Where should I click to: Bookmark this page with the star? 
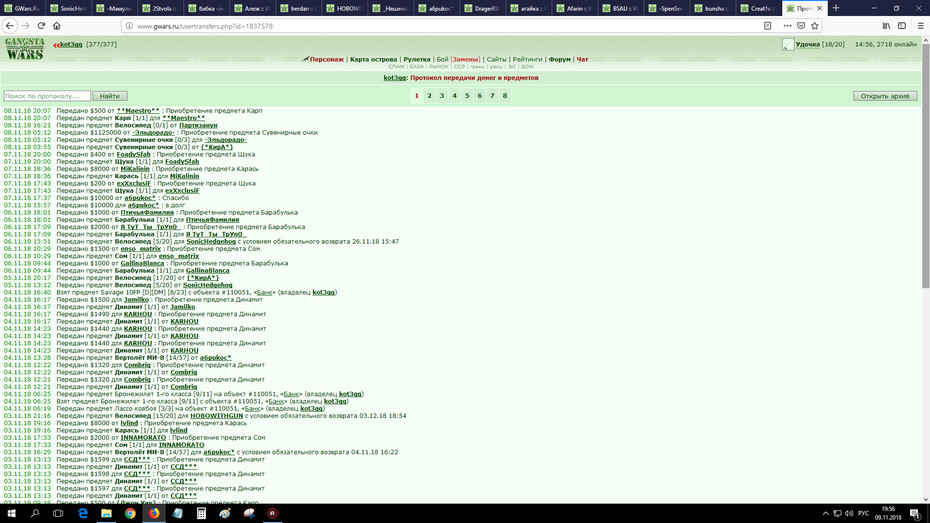click(x=814, y=26)
